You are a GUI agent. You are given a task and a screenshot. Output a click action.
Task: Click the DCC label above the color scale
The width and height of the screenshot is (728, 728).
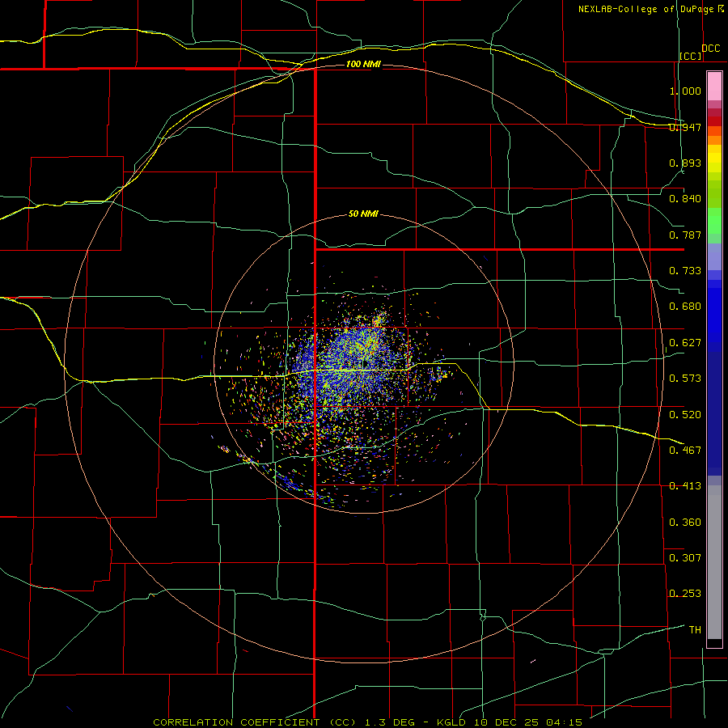tap(710, 49)
